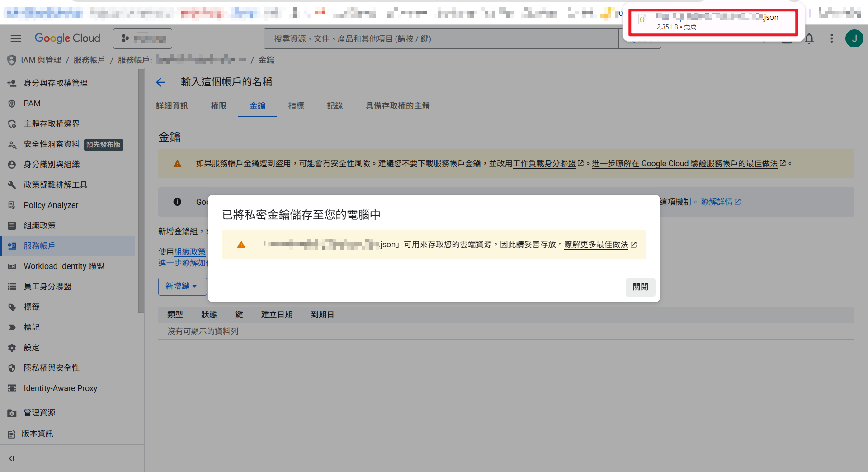Open the three-dot more options icon
This screenshot has height=472, width=868.
pyautogui.click(x=831, y=38)
